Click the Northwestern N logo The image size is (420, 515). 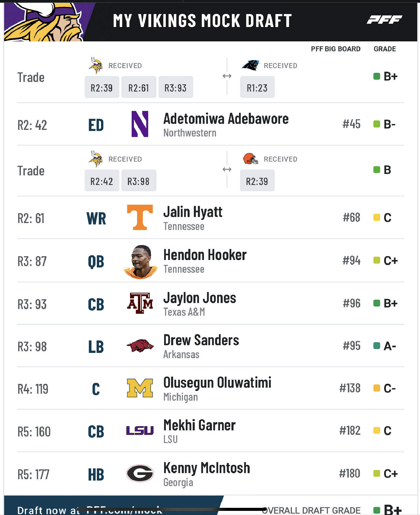tap(140, 124)
